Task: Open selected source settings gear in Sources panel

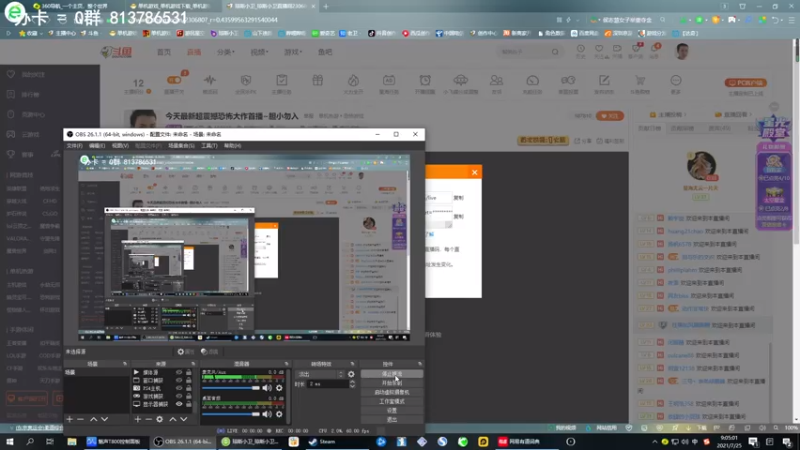Action: point(160,419)
